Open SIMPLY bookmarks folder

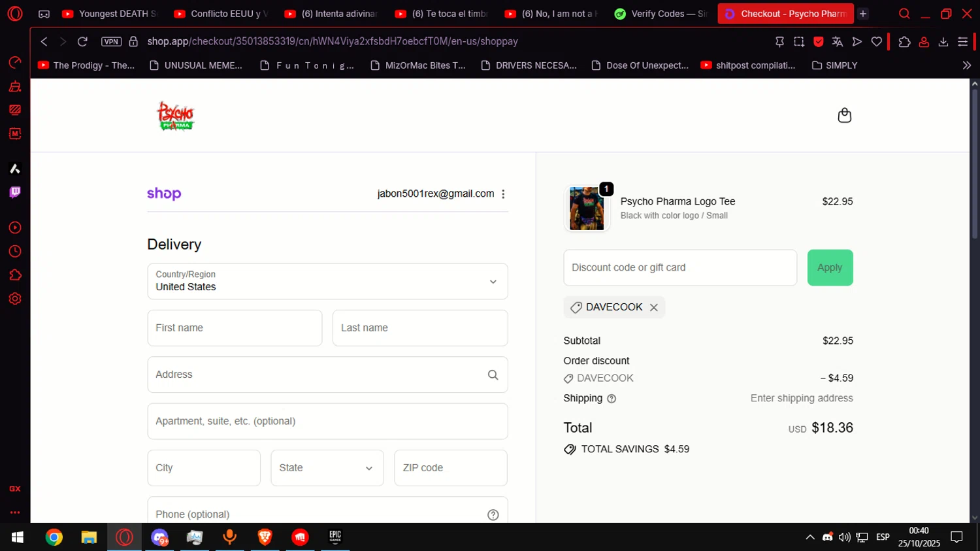[x=834, y=65]
